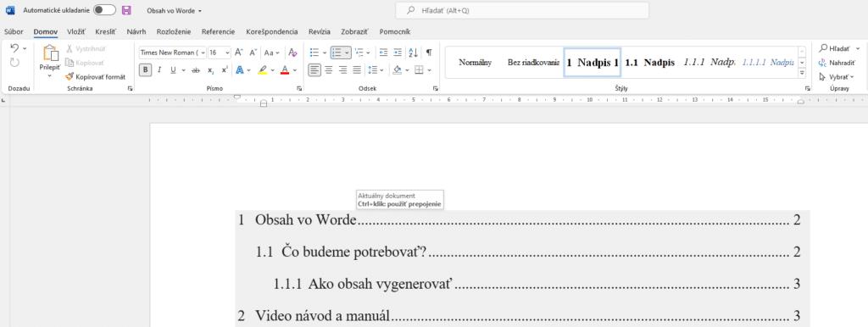
Task: Click the Word app icon in title bar
Action: (10, 10)
